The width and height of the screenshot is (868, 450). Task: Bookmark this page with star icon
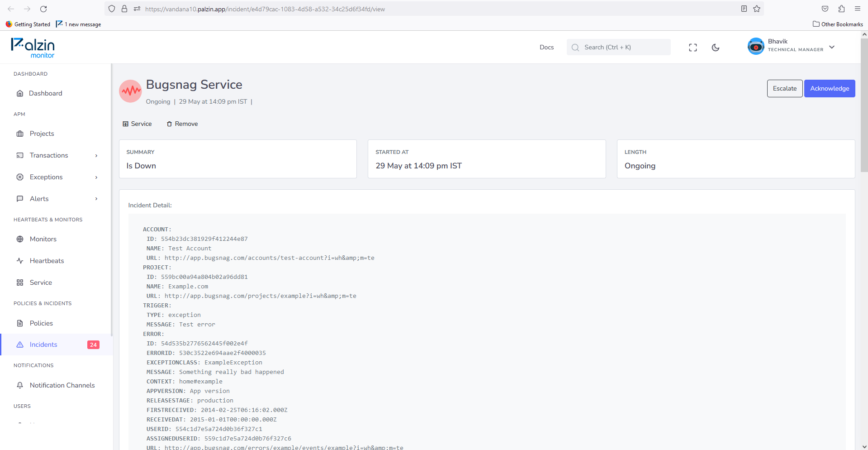tap(757, 9)
